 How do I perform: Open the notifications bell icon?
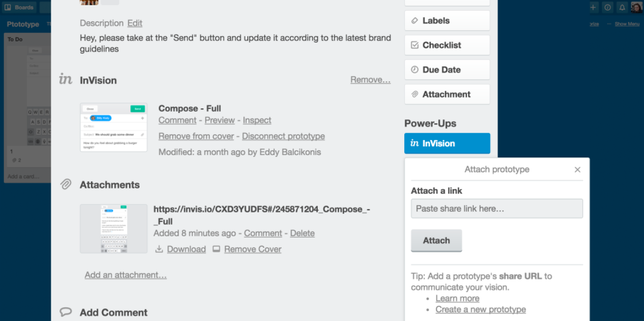tap(622, 7)
